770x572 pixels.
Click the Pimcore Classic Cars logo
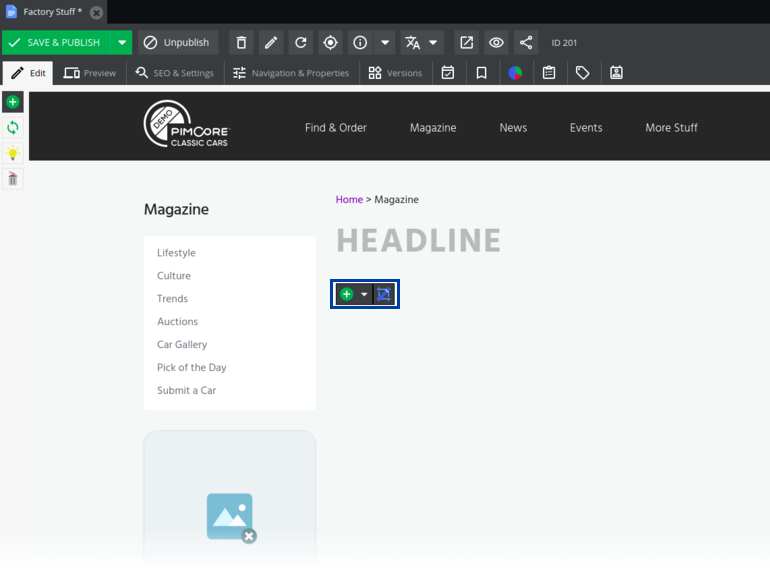[187, 124]
